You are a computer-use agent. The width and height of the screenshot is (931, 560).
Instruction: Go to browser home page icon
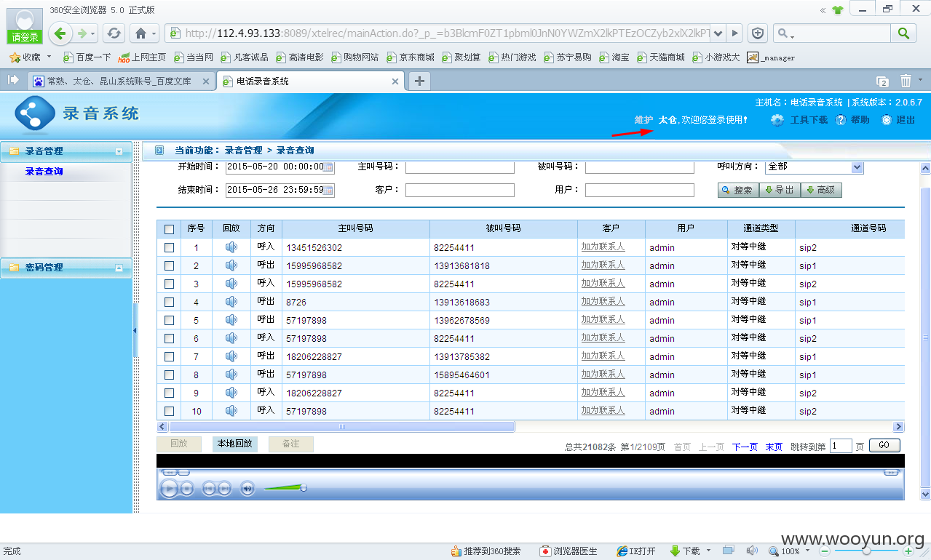click(x=141, y=33)
